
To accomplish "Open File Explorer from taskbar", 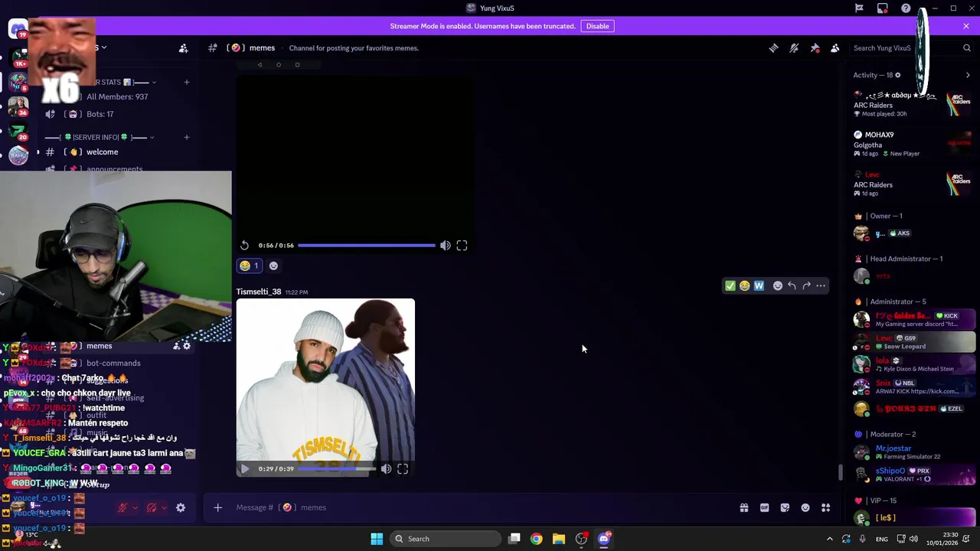I will tap(559, 539).
